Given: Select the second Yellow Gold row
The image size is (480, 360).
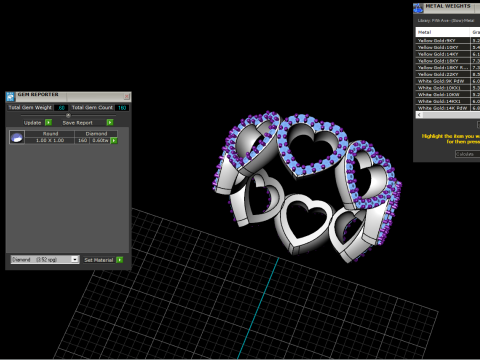Looking at the screenshot, I should pyautogui.click(x=448, y=47).
